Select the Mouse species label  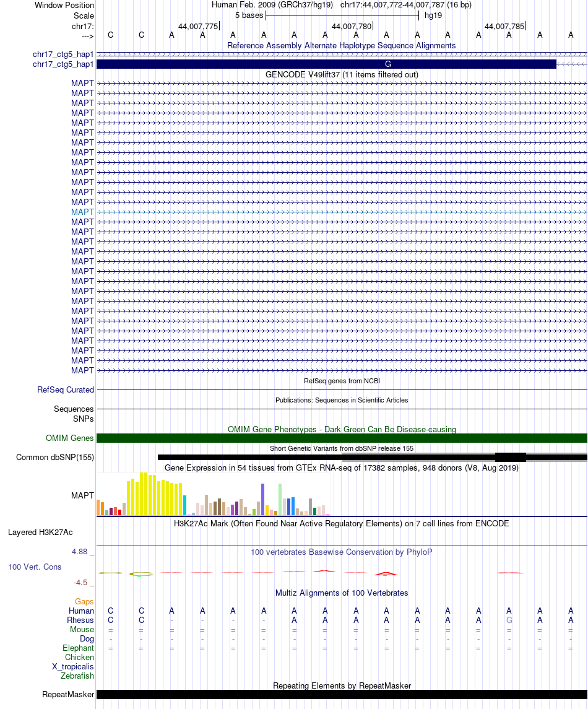[82, 629]
